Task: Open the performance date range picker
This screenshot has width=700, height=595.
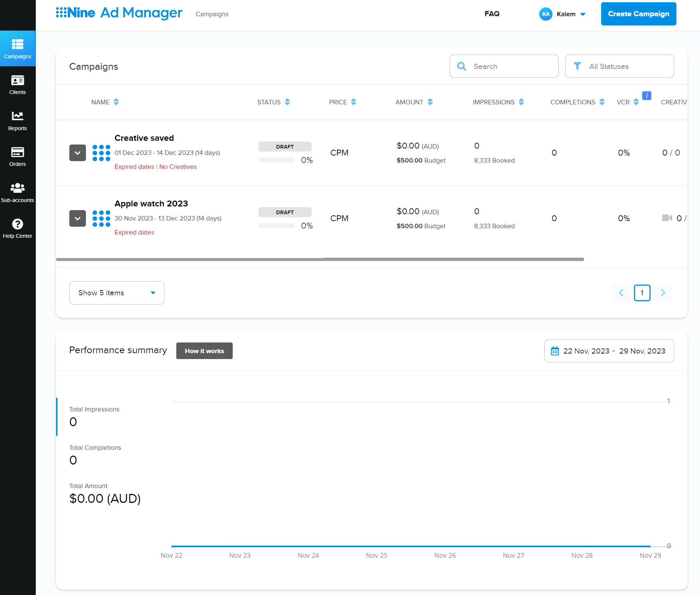Action: pyautogui.click(x=609, y=351)
